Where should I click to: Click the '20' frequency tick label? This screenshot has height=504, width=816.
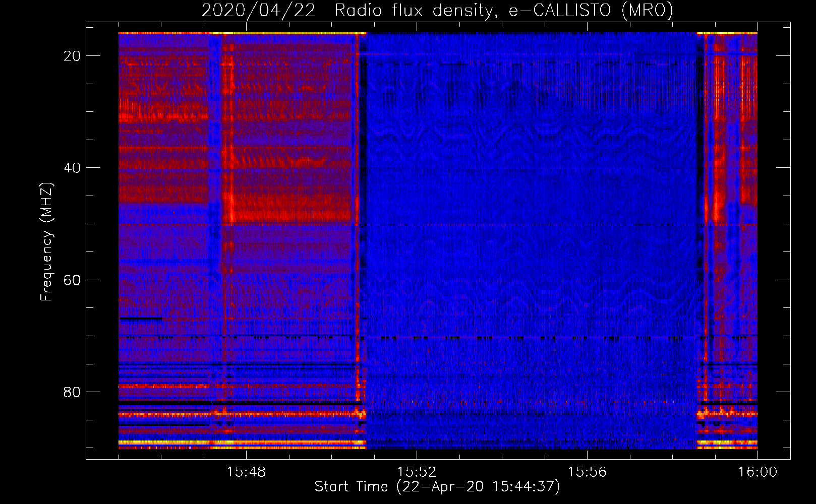point(72,56)
